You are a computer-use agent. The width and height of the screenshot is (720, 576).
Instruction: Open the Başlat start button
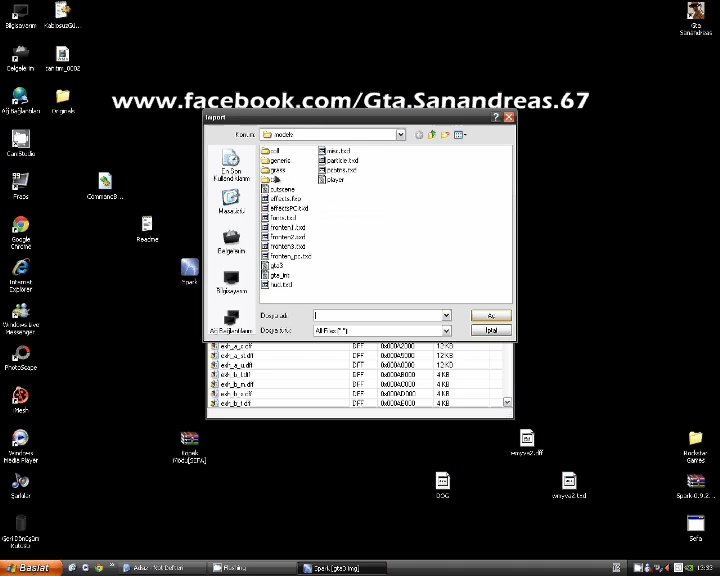tap(31, 568)
